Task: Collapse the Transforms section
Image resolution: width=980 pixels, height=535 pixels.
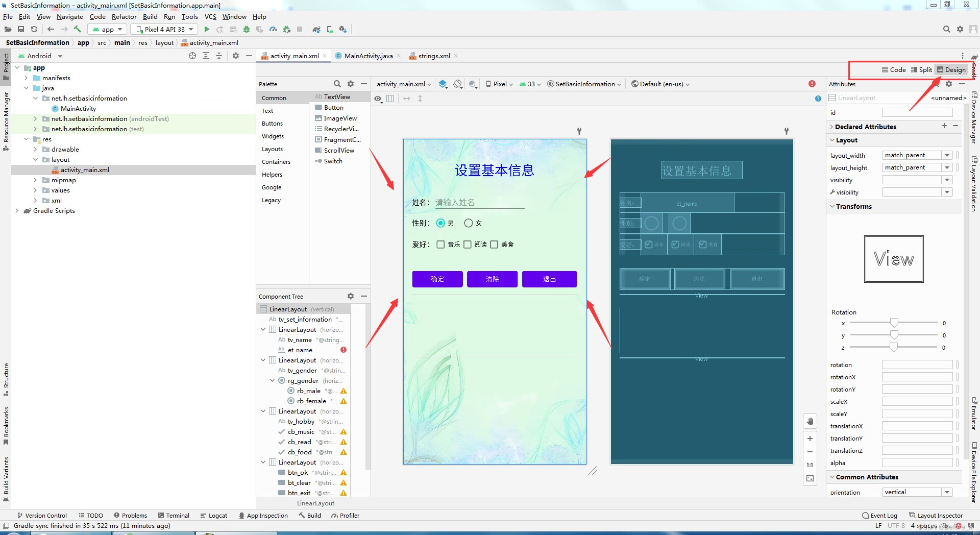Action: point(832,206)
